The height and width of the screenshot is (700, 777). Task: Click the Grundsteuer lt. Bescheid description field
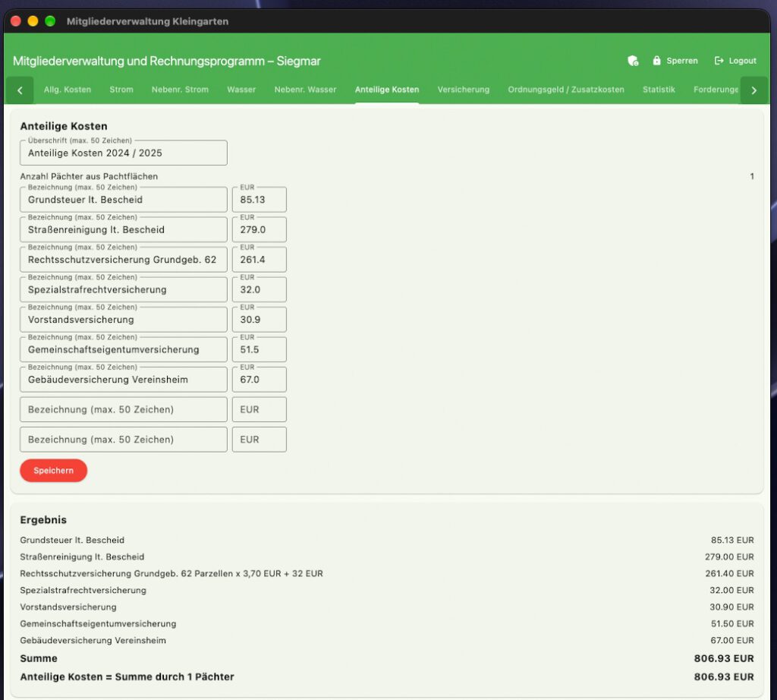click(124, 199)
